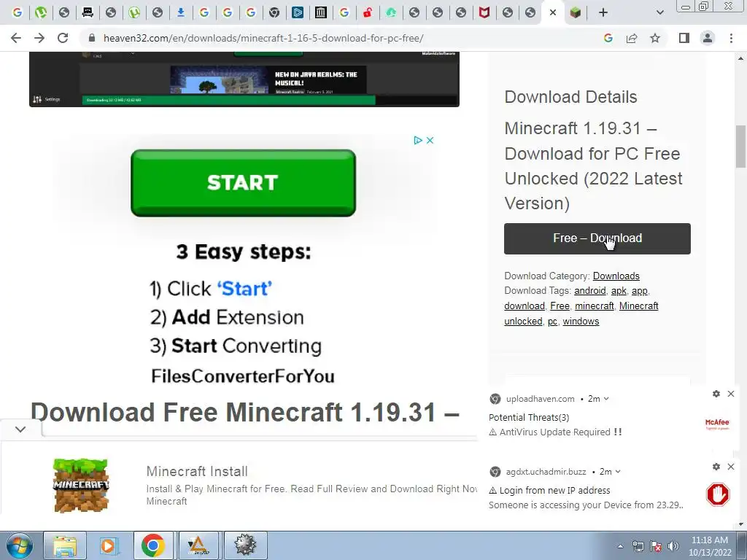Open the Minecraft Install ad title
Image resolution: width=747 pixels, height=560 pixels.
[x=197, y=472]
